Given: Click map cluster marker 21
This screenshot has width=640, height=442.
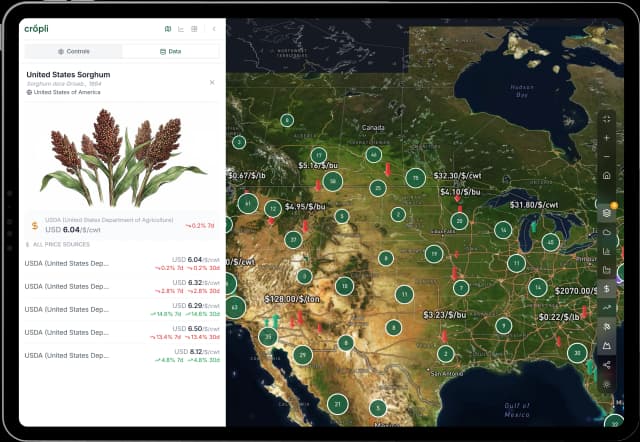Looking at the screenshot, I should tap(338, 404).
